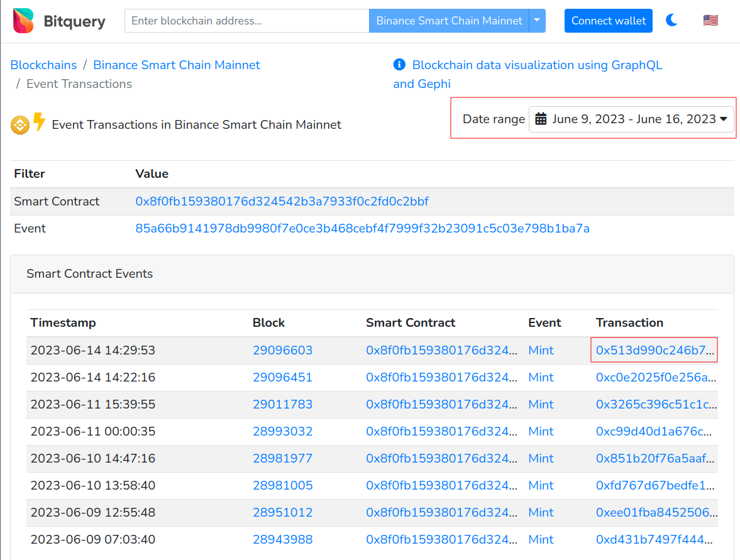Toggle dark mode with the moon icon
This screenshot has width=740, height=560.
[x=671, y=21]
